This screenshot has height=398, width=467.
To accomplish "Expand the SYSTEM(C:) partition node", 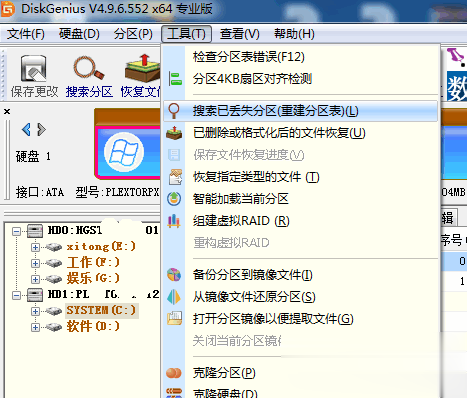I will 35,311.
